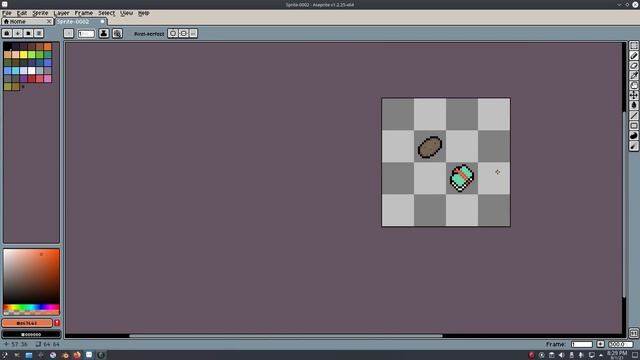The height and width of the screenshot is (360, 640).
Task: Select the Contour tool
Action: click(x=633, y=136)
